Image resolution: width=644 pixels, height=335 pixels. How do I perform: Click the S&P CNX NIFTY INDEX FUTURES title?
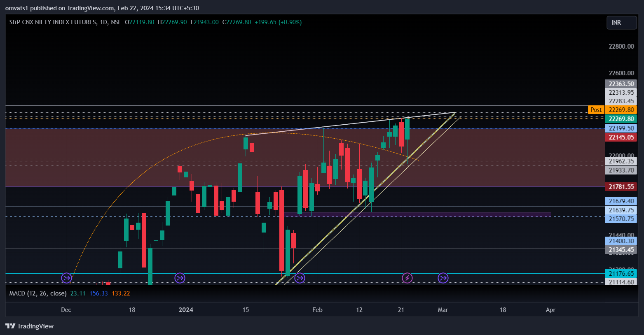point(53,22)
